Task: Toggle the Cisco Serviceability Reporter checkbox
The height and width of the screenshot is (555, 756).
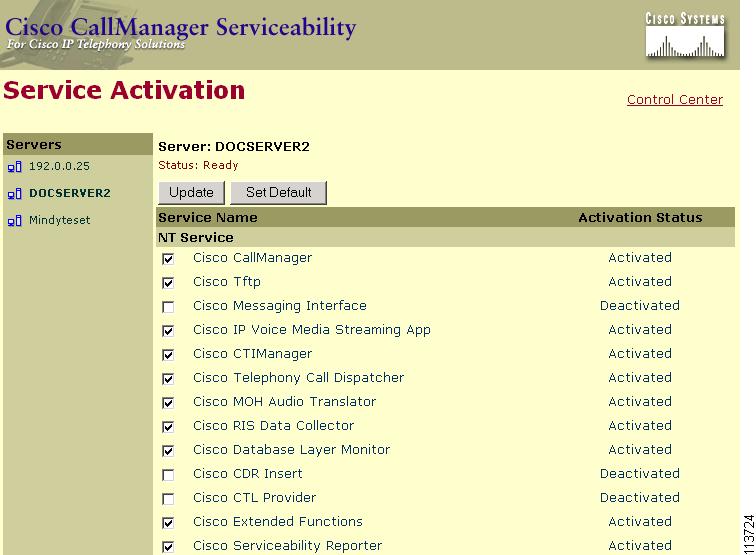Action: coord(168,547)
